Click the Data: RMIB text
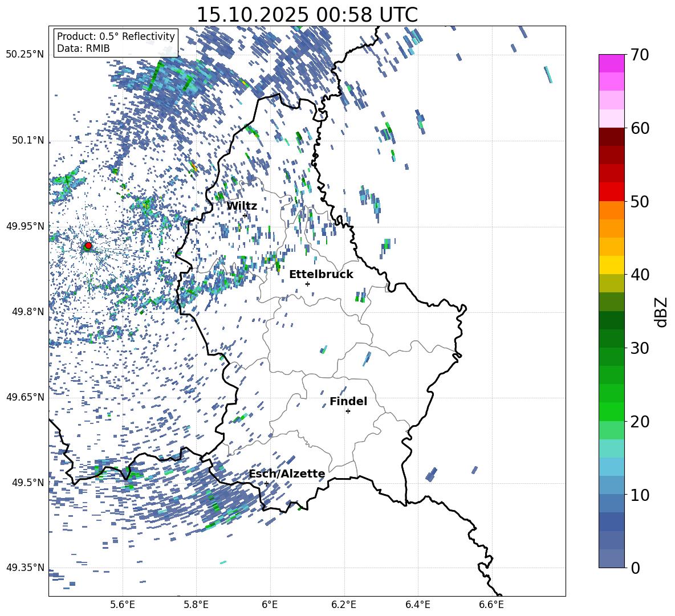 tap(83, 48)
